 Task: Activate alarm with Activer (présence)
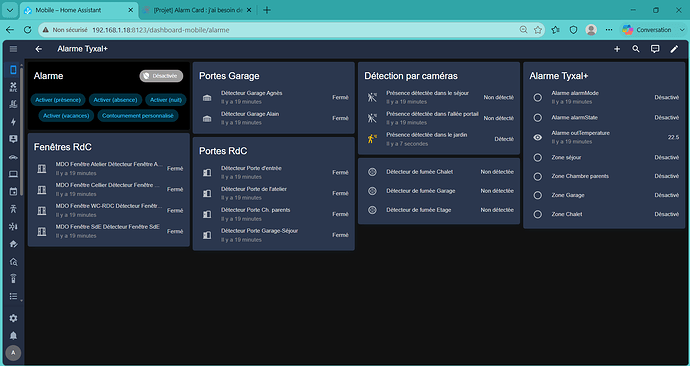[x=58, y=100]
